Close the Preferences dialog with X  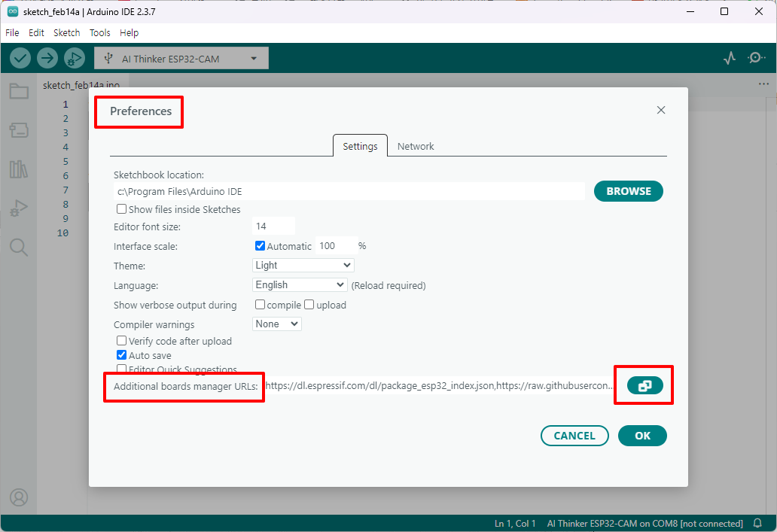click(661, 110)
